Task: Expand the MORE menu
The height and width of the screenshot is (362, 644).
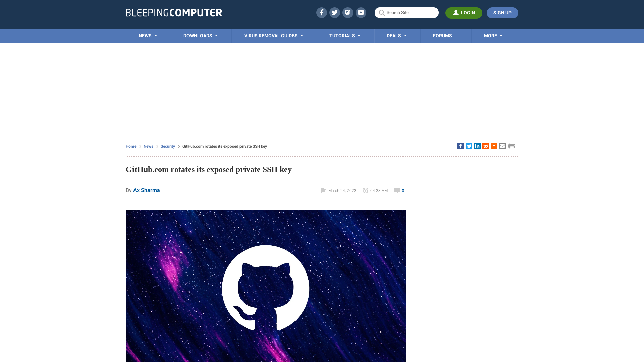Action: (493, 35)
